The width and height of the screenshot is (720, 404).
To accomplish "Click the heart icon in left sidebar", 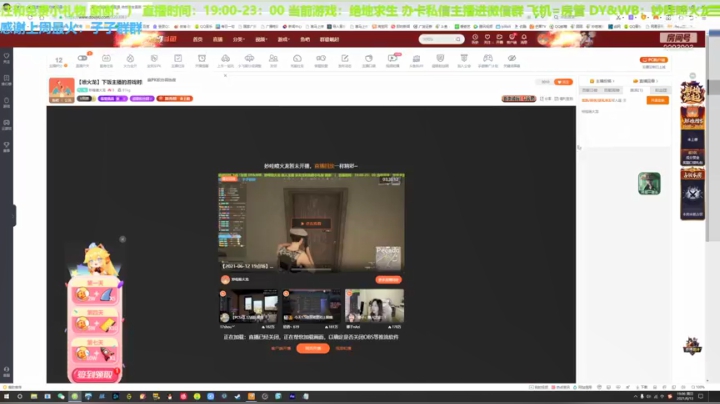I will pos(6,56).
